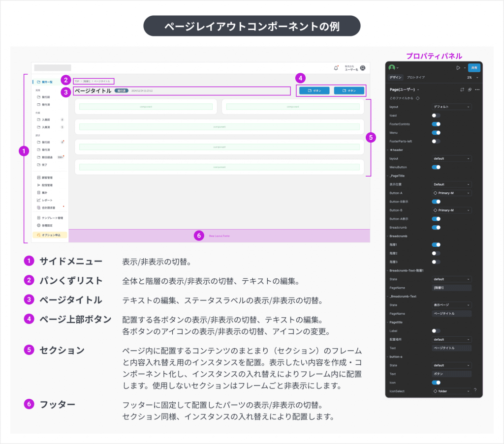Image resolution: width=504 pixels, height=444 pixels.
Task: Disable the Menu toggle
Action: 436,133
